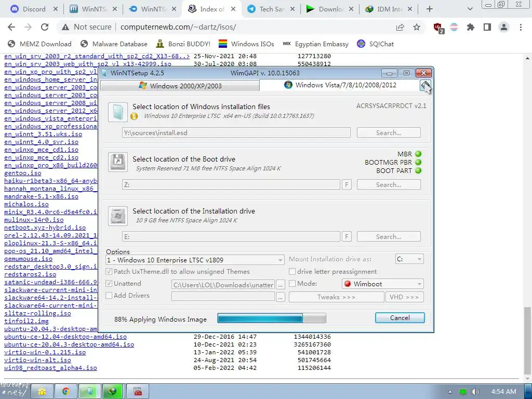Open the red toolbox taskbar icon
Image resolution: width=532 pixels, height=399 pixels.
coord(137,392)
